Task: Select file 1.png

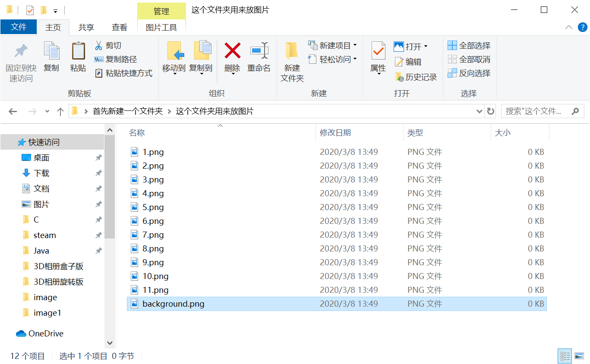Action: [337, 152]
